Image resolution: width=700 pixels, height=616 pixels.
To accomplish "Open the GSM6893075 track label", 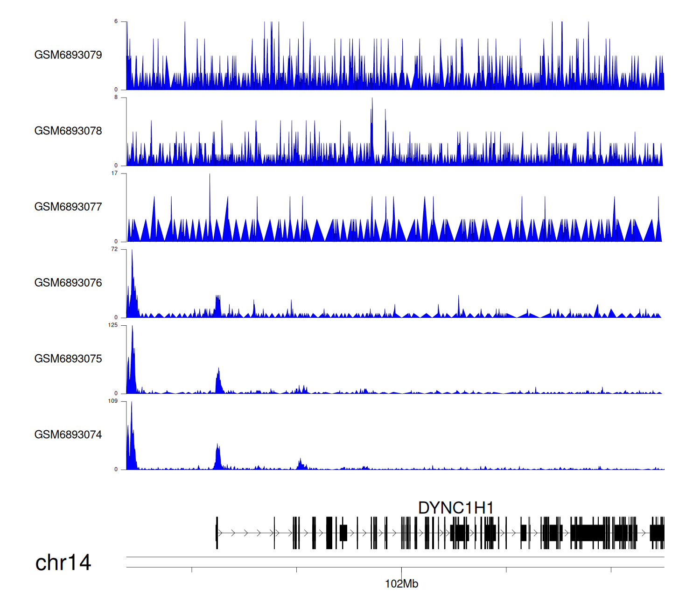I will (68, 359).
